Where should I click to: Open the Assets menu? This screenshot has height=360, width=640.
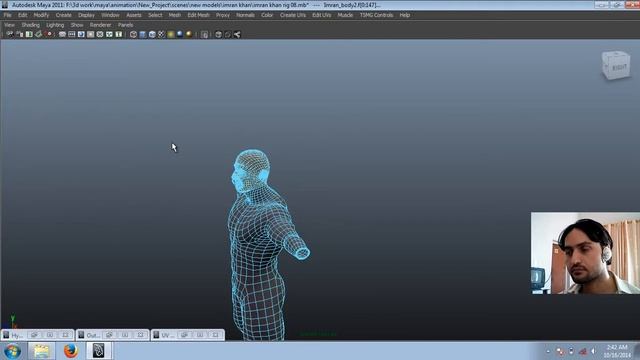[x=133, y=15]
